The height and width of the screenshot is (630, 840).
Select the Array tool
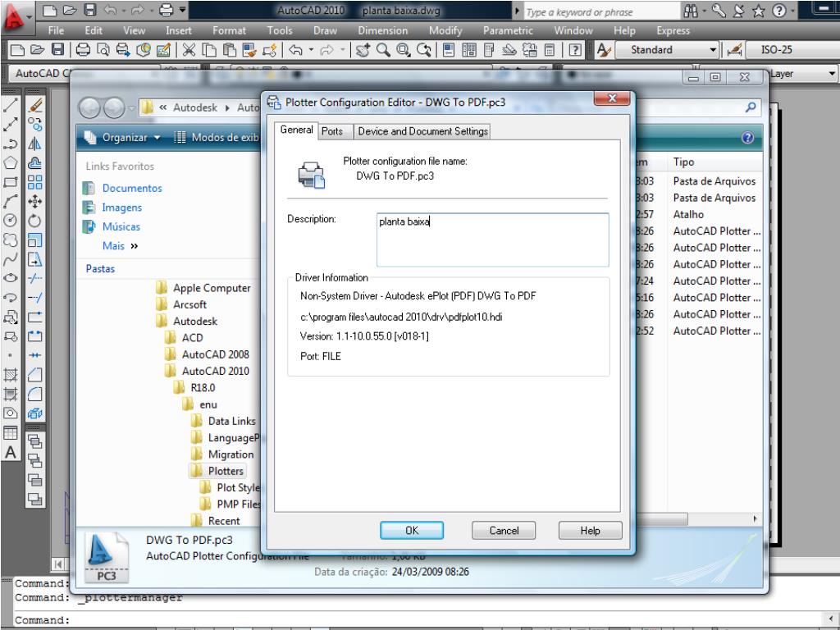34,182
